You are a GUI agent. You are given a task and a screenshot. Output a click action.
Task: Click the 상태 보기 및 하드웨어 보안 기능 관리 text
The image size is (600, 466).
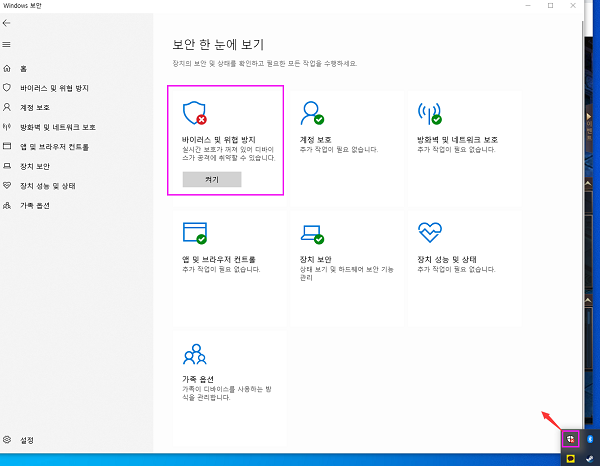tap(347, 273)
